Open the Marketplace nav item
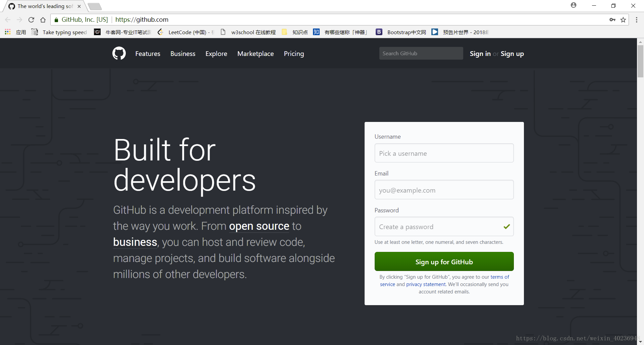Viewport: 644px width, 345px height. 256,54
